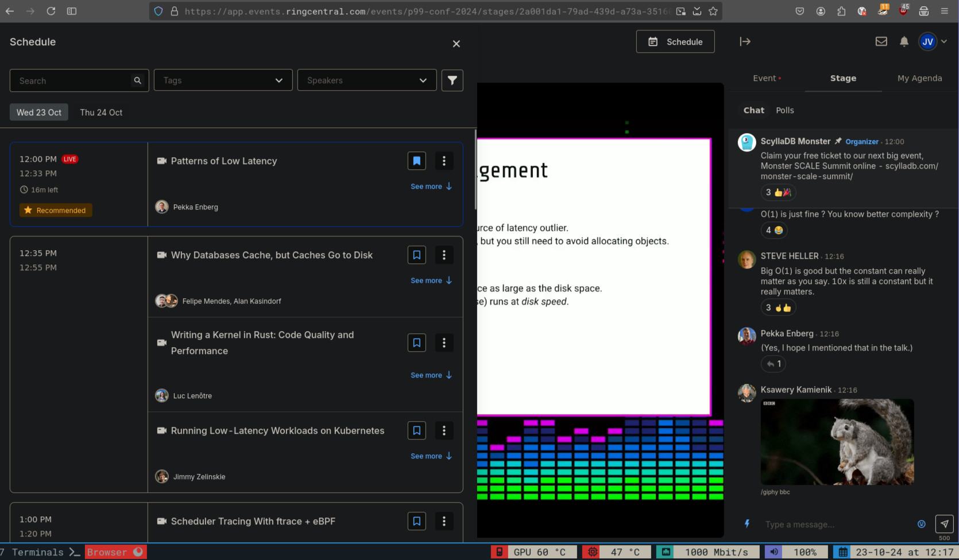Viewport: 959px width, 560px height.
Task: Expand See more for Patterns of Low Latency
Action: pyautogui.click(x=431, y=186)
